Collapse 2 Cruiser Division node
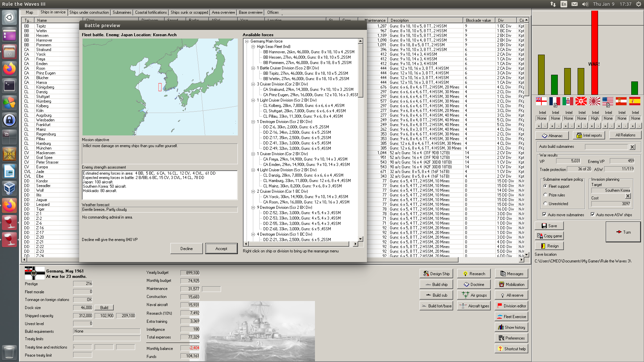Image resolution: width=644 pixels, height=362 pixels. tap(253, 191)
